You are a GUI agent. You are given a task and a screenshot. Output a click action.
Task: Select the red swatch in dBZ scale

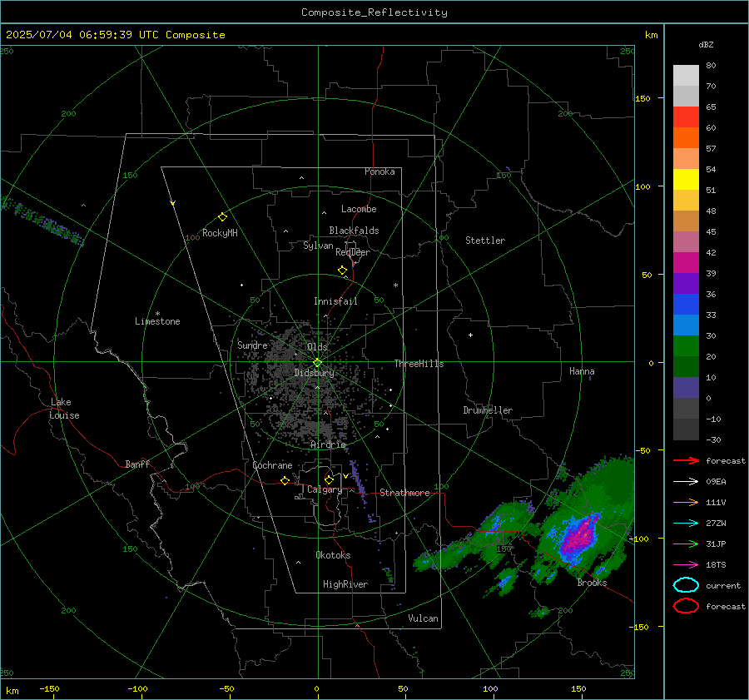(686, 117)
